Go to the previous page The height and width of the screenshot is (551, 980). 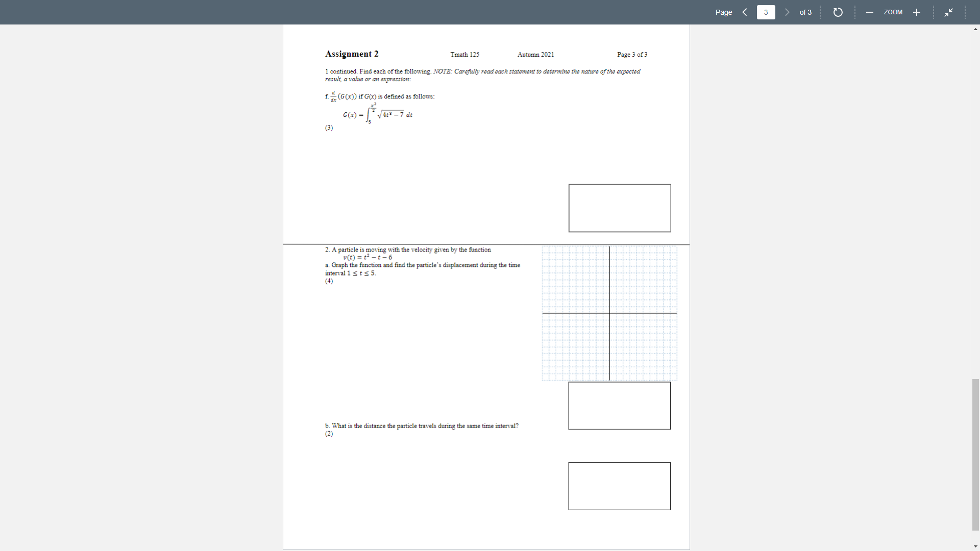[x=744, y=12]
